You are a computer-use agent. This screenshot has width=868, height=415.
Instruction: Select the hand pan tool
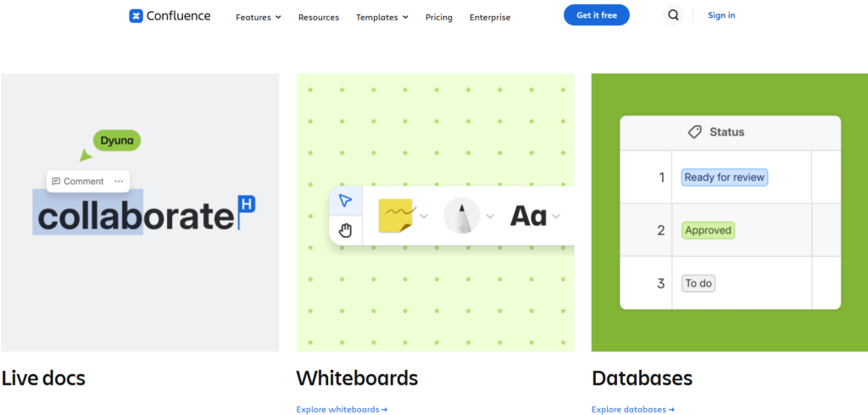[x=346, y=230]
